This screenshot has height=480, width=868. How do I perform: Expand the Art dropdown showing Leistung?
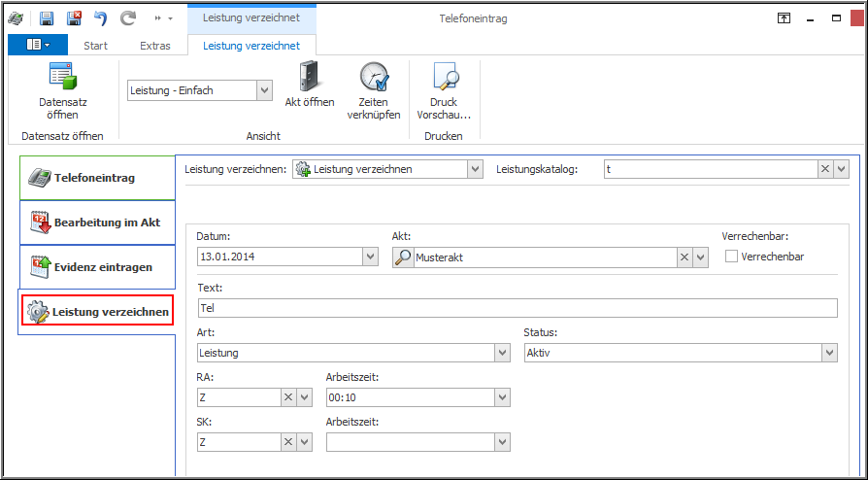502,353
